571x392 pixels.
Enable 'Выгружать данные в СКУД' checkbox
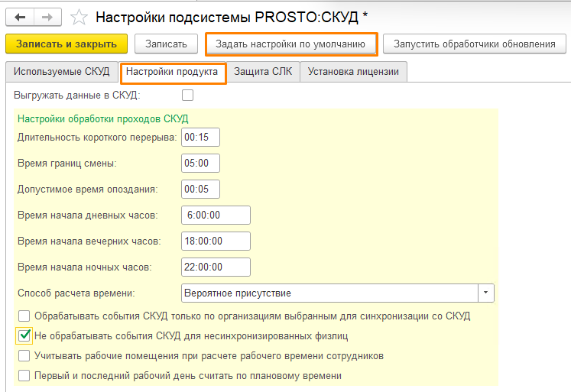(187, 96)
